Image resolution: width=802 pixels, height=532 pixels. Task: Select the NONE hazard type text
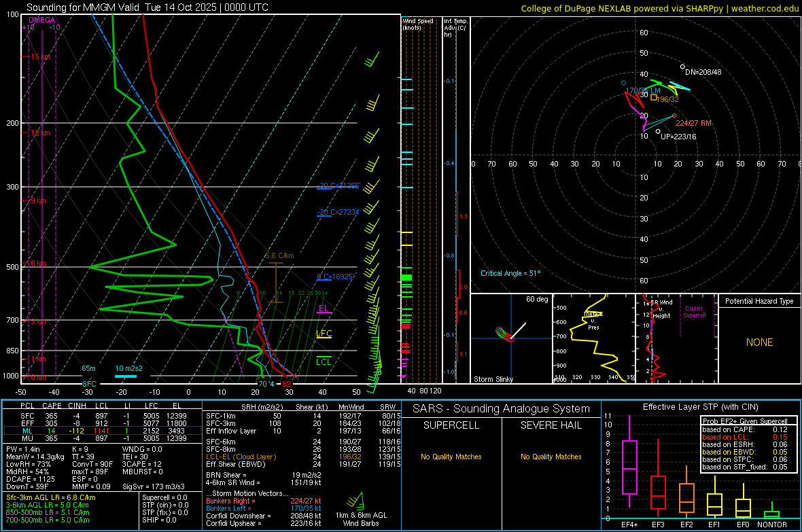pos(760,342)
